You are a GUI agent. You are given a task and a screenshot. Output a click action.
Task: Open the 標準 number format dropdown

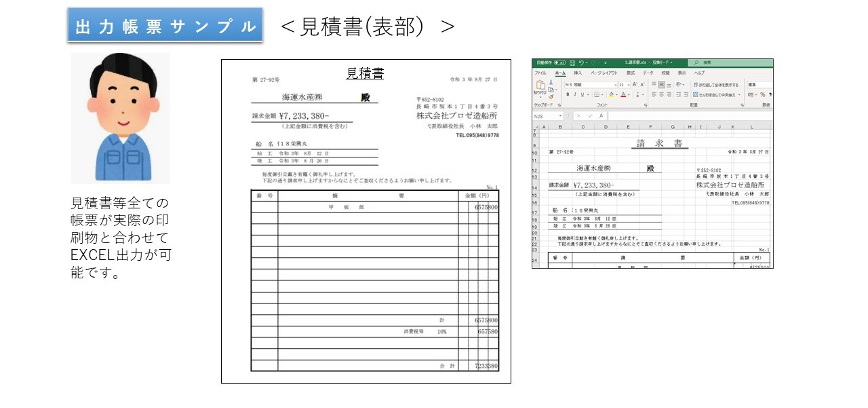click(759, 85)
